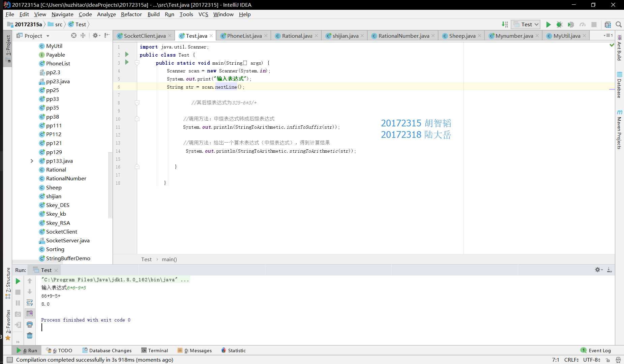Open the Statistic tool window

(x=233, y=351)
